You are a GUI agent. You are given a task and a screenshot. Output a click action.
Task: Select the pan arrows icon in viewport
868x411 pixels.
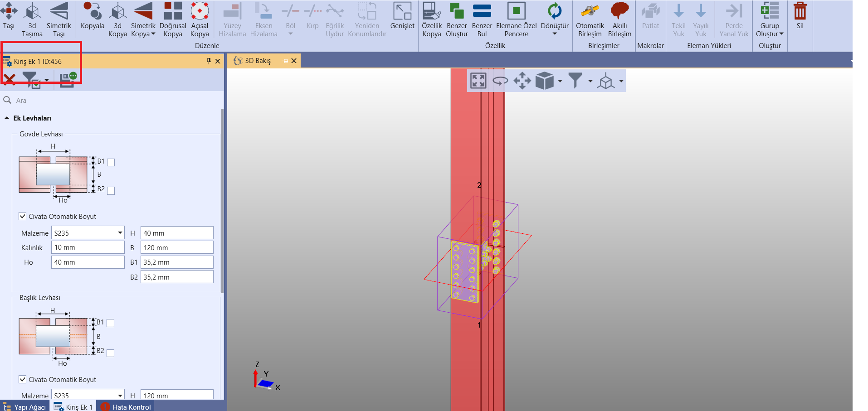click(x=522, y=81)
